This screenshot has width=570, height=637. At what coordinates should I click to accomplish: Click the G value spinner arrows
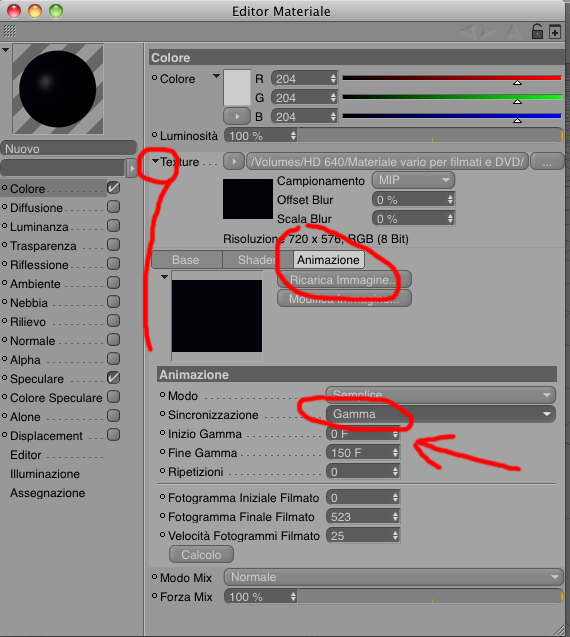click(x=333, y=98)
